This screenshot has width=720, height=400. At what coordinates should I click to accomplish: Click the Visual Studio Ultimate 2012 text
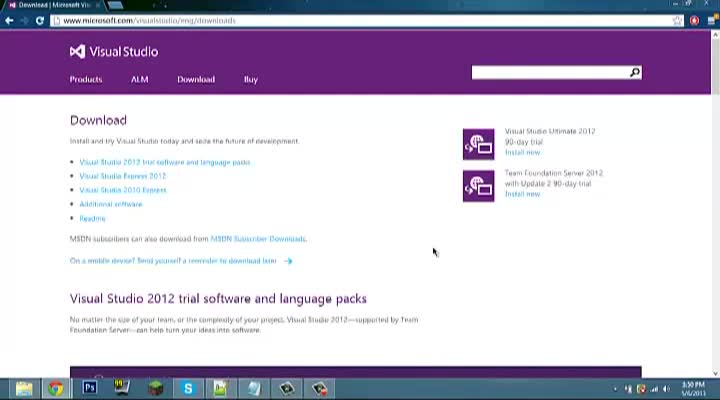[550, 131]
